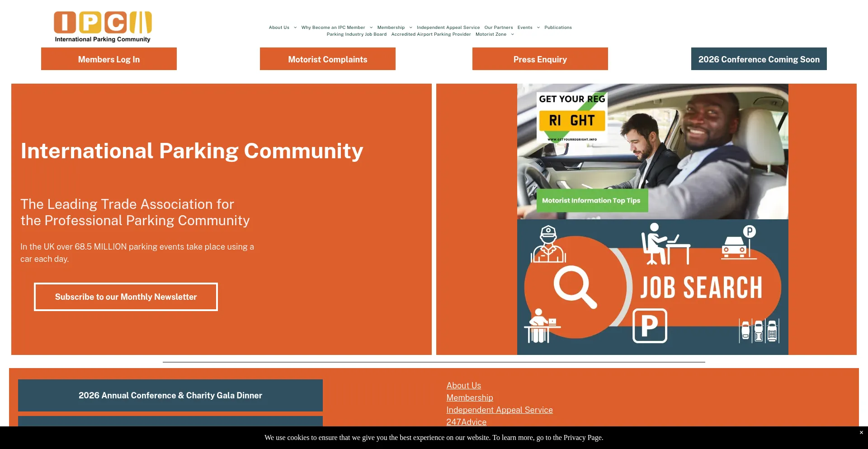Click the IPC logo in the header

click(103, 27)
